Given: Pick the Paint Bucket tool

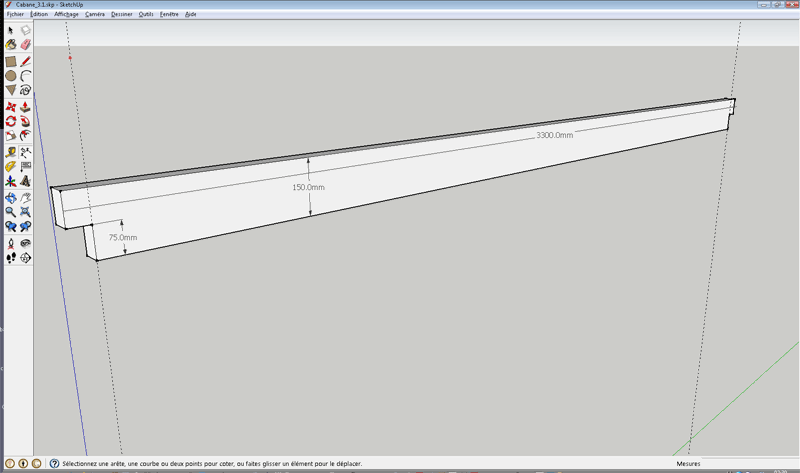Looking at the screenshot, I should tap(11, 46).
